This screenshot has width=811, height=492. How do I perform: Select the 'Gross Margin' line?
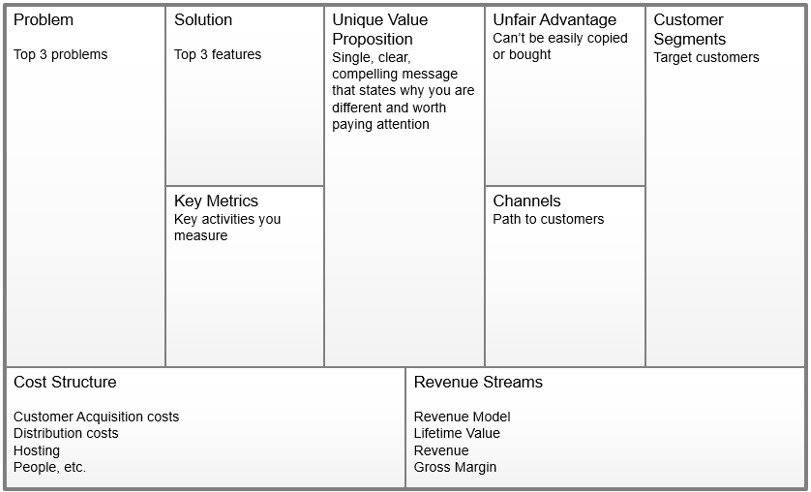455,467
